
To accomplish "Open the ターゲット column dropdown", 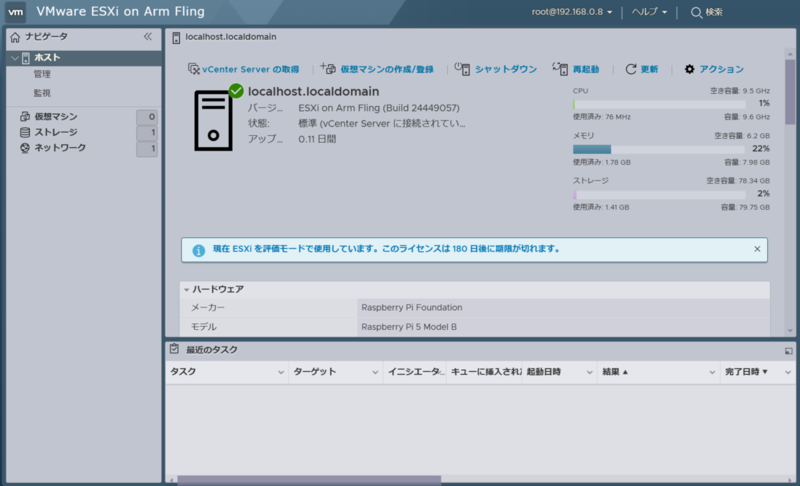I will pos(375,372).
